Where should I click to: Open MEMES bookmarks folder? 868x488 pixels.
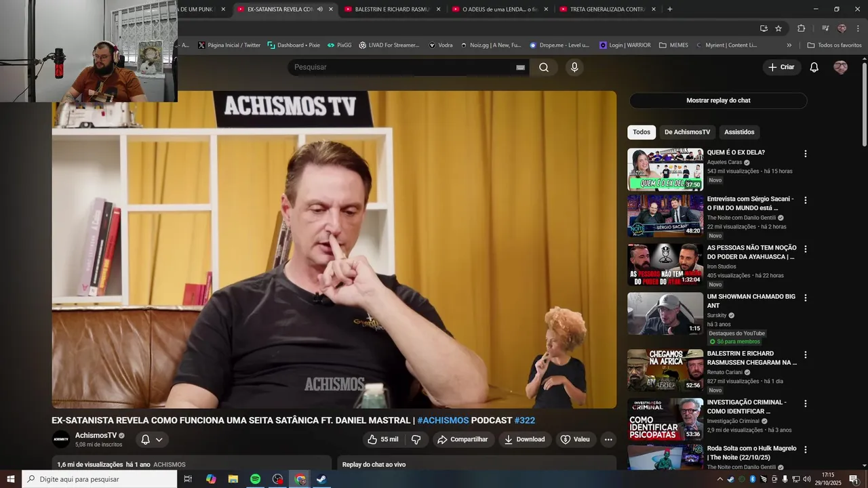point(673,45)
